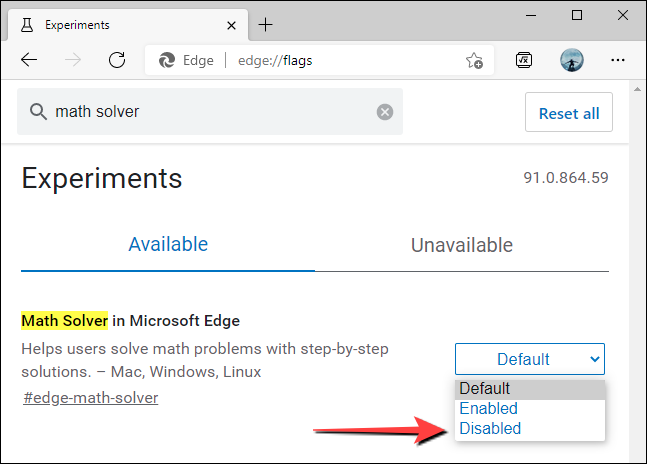The height and width of the screenshot is (464, 647).
Task: Refresh the edge://flags page
Action: pos(115,60)
